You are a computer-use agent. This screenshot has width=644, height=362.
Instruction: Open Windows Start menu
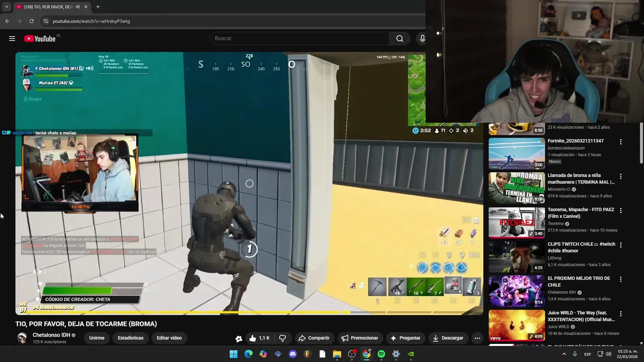(x=233, y=354)
